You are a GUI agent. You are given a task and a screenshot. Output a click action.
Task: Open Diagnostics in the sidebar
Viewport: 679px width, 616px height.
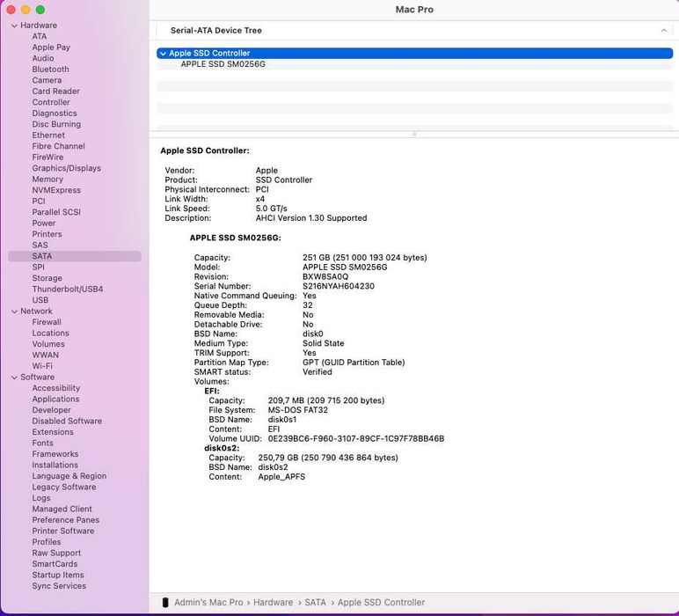point(55,113)
